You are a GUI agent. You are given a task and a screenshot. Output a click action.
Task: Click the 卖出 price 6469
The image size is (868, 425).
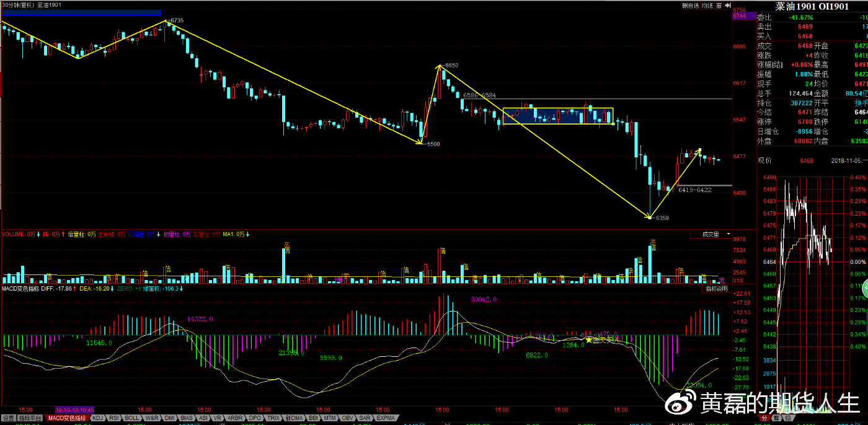805,27
